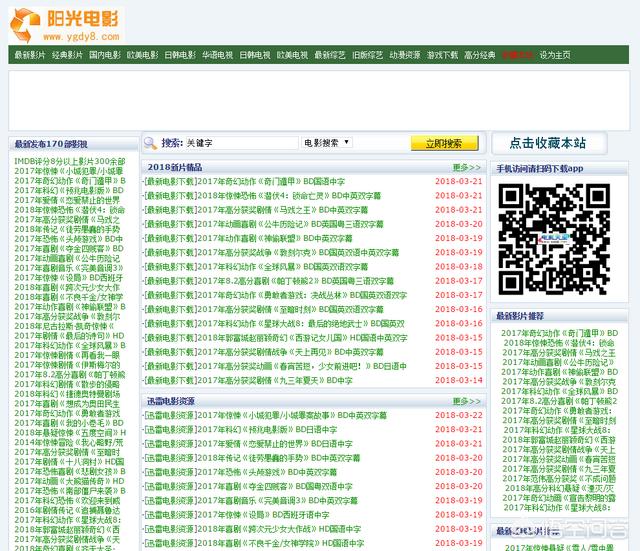Open the 日韩电影 nav item
Screen dimensions: 640x551
click(180, 55)
